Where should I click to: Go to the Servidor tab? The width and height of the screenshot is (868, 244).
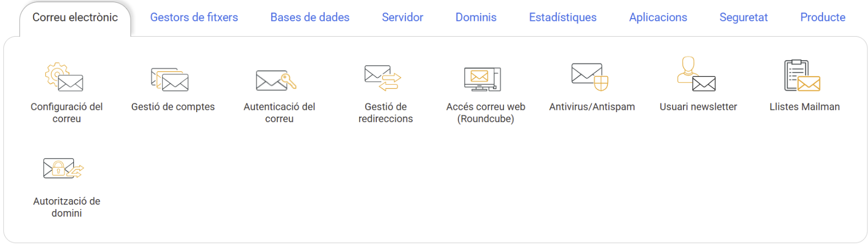click(x=403, y=18)
